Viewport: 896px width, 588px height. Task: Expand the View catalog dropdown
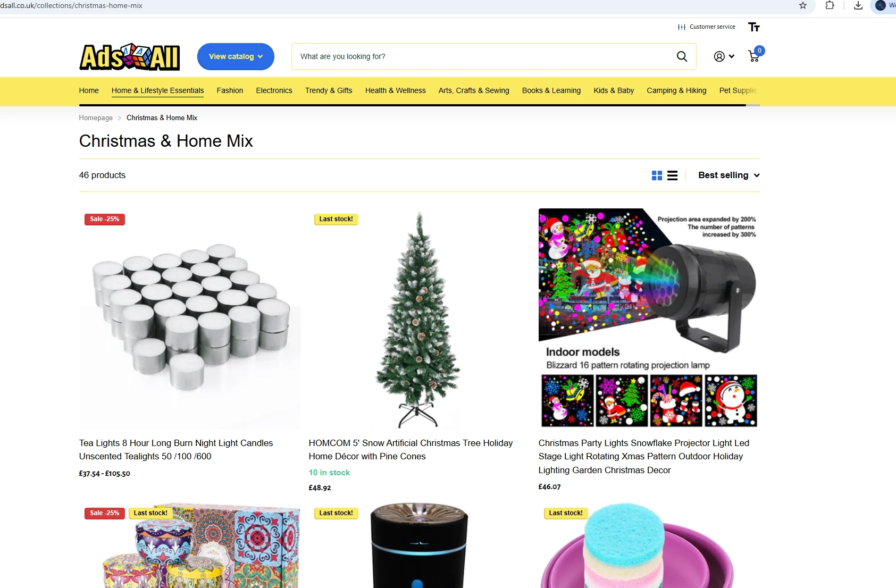click(x=236, y=56)
